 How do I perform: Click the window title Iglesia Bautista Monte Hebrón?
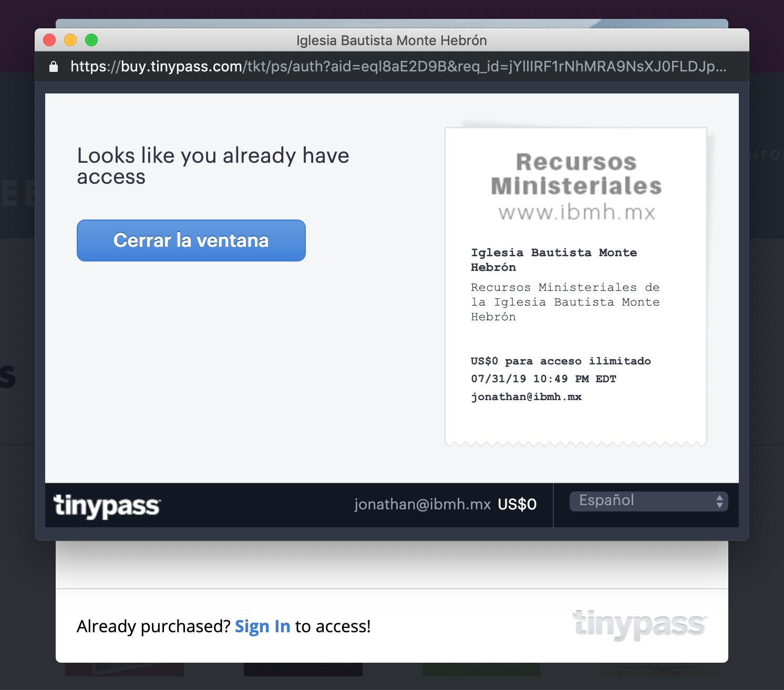click(391, 40)
